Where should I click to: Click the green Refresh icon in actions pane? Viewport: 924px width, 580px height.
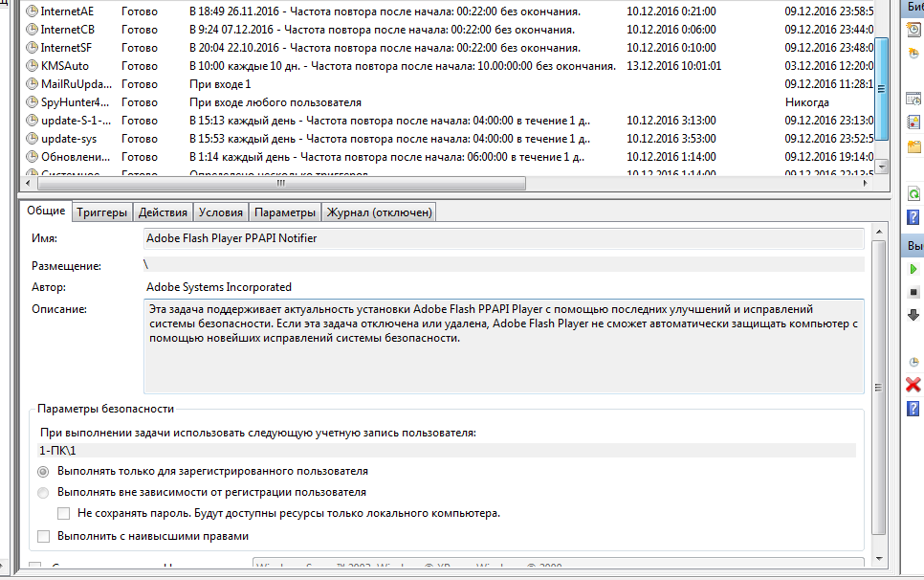pos(913,193)
